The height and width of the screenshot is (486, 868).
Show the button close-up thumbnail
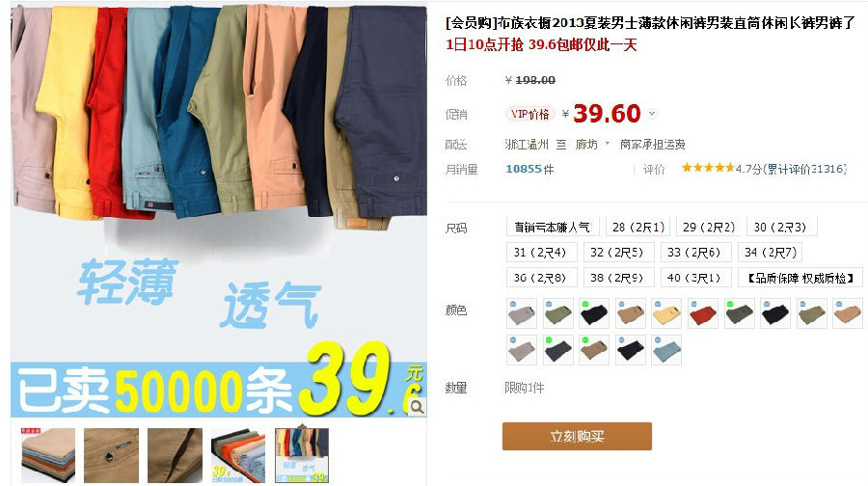click(111, 455)
